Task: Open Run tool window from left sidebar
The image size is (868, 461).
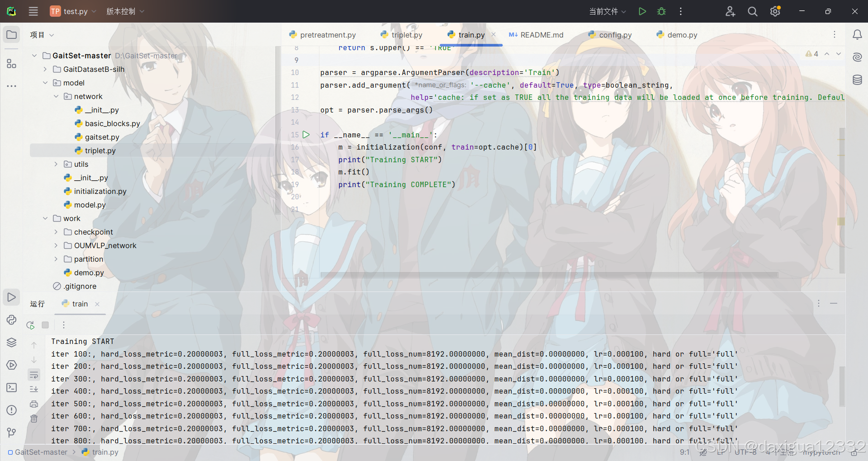Action: 12,297
